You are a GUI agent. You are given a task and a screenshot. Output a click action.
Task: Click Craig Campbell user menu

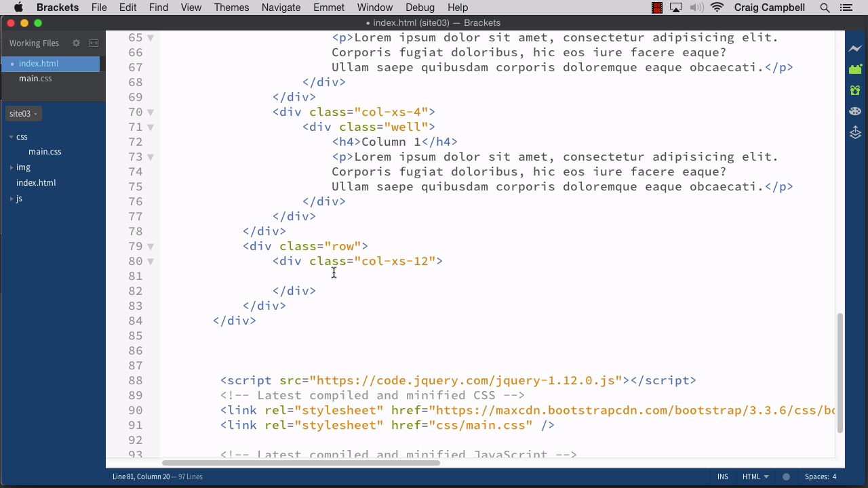[770, 7]
